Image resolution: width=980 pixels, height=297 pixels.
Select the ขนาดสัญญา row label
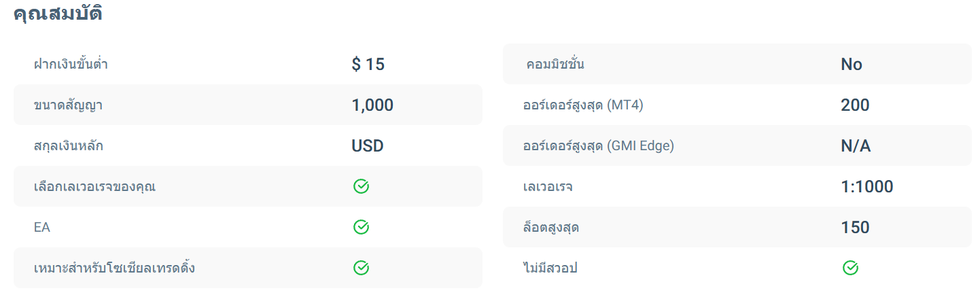pos(68,105)
